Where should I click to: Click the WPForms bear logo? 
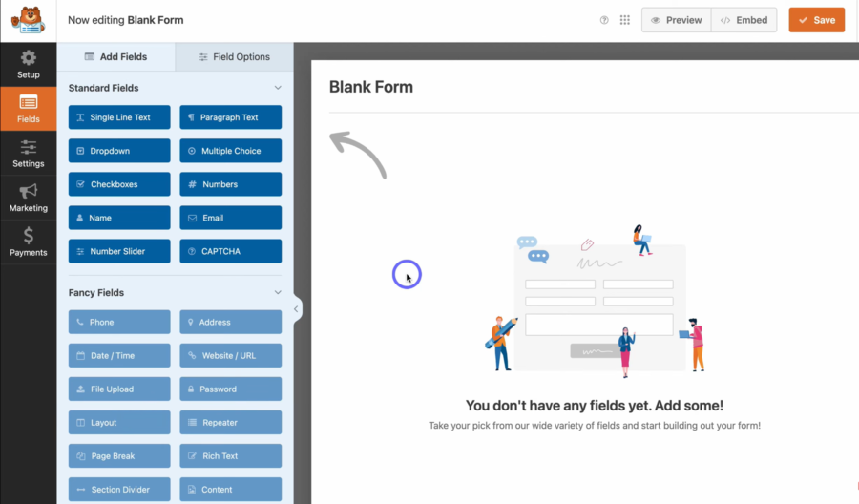click(x=28, y=20)
